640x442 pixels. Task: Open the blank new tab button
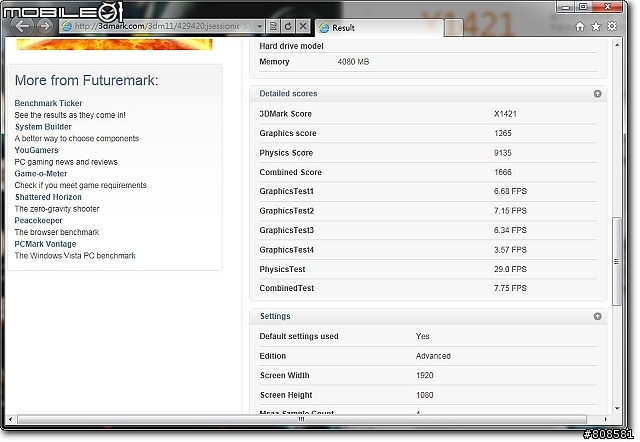click(x=454, y=28)
